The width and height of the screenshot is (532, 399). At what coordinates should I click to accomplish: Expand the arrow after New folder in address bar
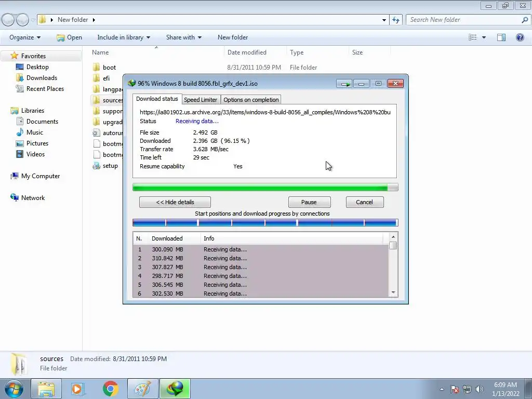coord(94,20)
